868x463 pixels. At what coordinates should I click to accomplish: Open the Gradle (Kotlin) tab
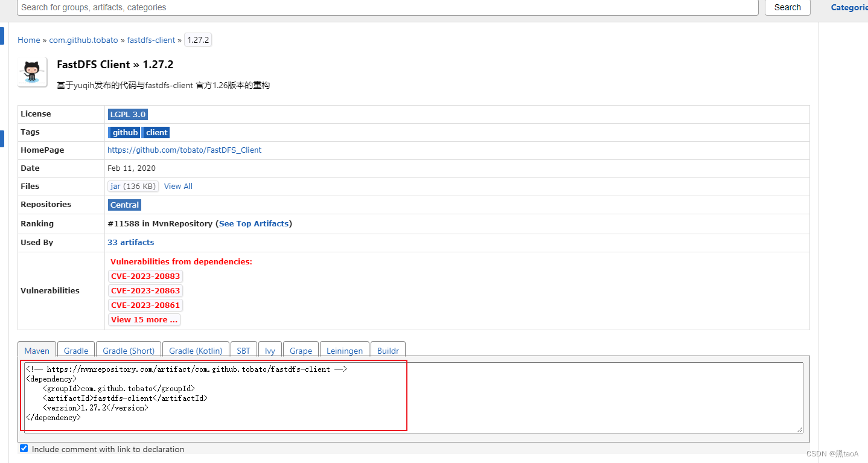pyautogui.click(x=196, y=350)
